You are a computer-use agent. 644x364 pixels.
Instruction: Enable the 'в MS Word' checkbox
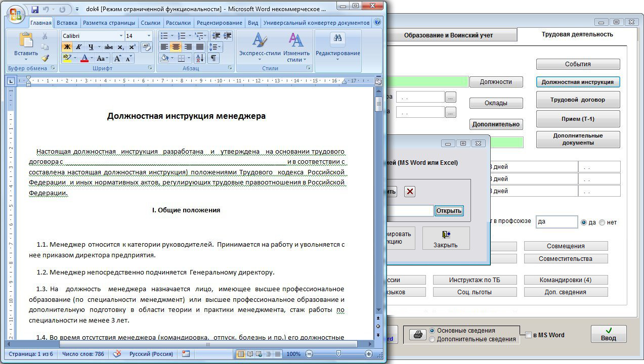tap(529, 335)
